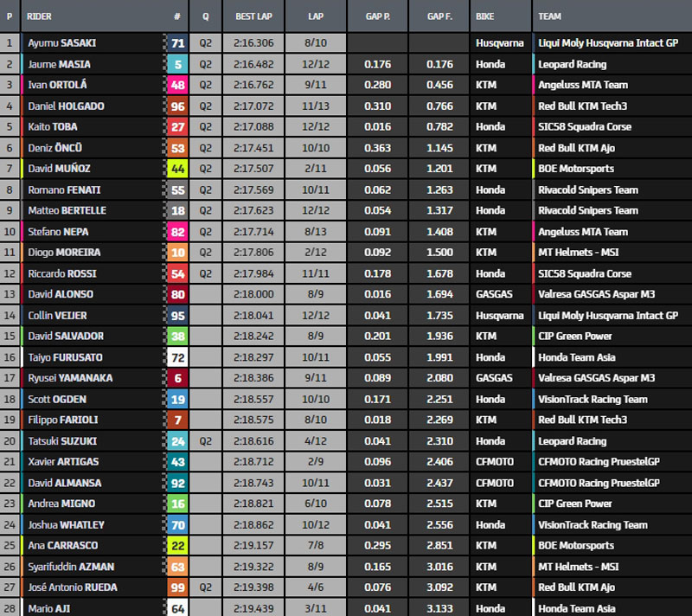Open rider Romano FENATI's name
Screen dimensions: 692x616
coord(61,189)
